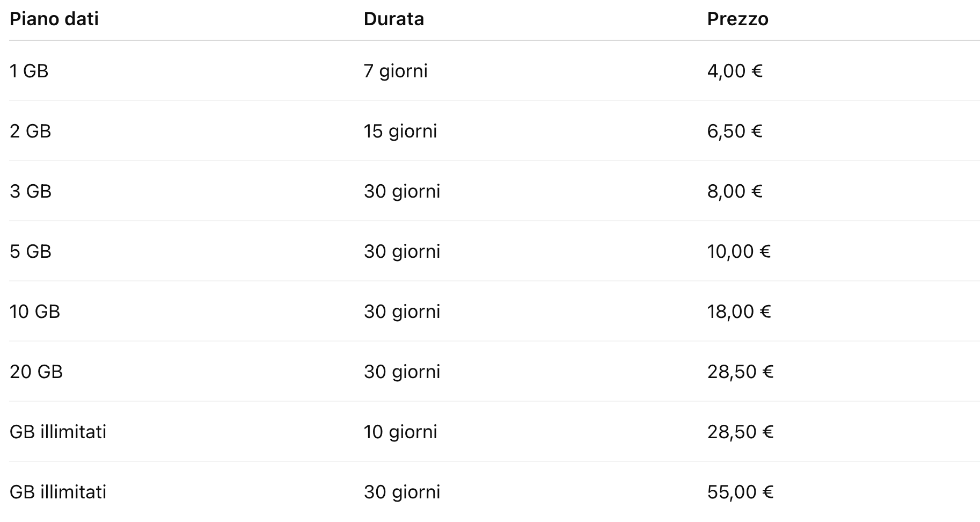Click the "Piano dati" column header

[x=54, y=19]
